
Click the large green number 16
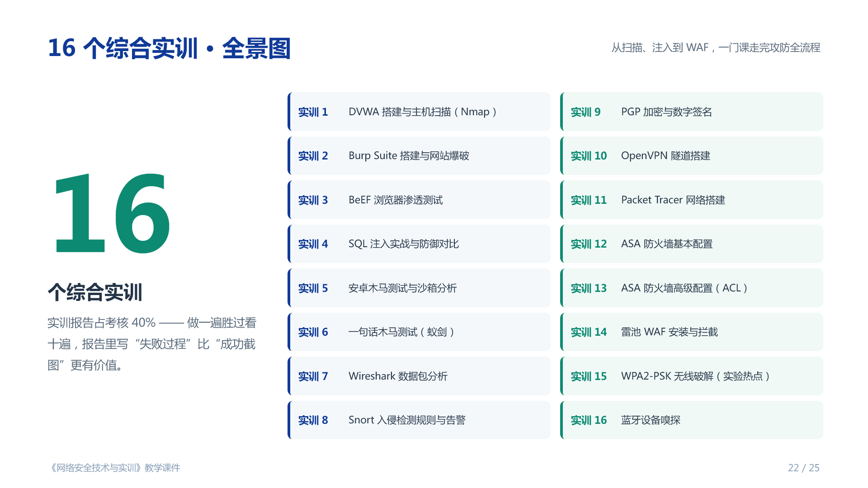pos(112,212)
